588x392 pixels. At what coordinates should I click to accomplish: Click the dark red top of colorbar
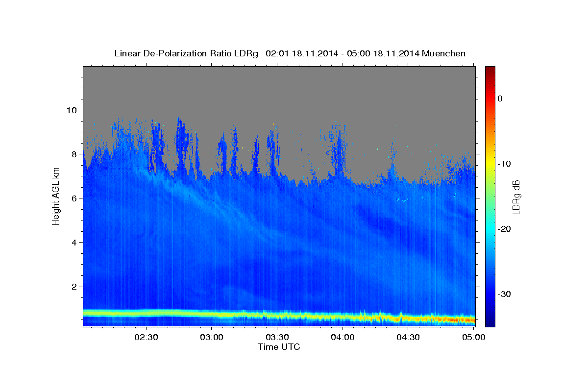click(x=490, y=71)
